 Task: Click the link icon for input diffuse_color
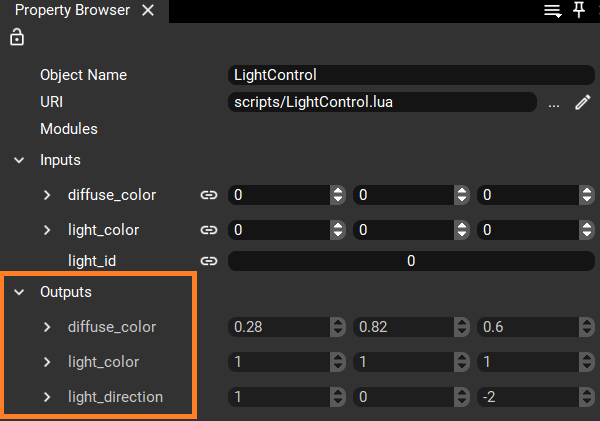(x=209, y=196)
